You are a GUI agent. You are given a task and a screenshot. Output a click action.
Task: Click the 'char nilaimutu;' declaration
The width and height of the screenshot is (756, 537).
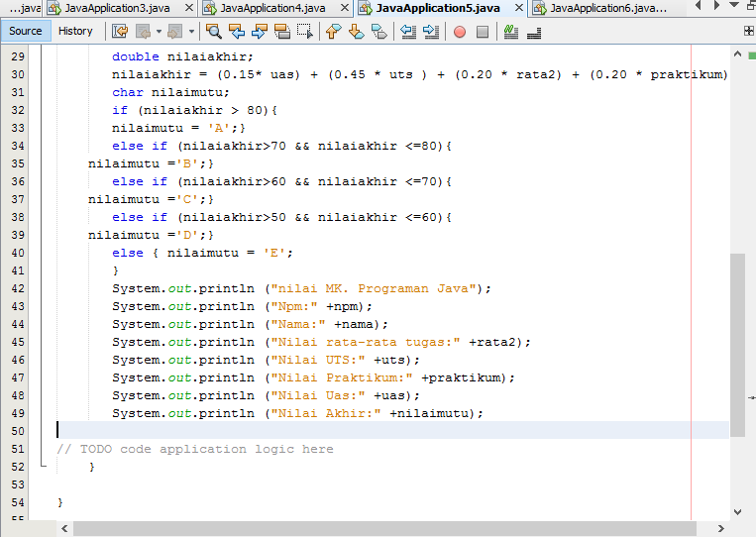pyautogui.click(x=170, y=92)
